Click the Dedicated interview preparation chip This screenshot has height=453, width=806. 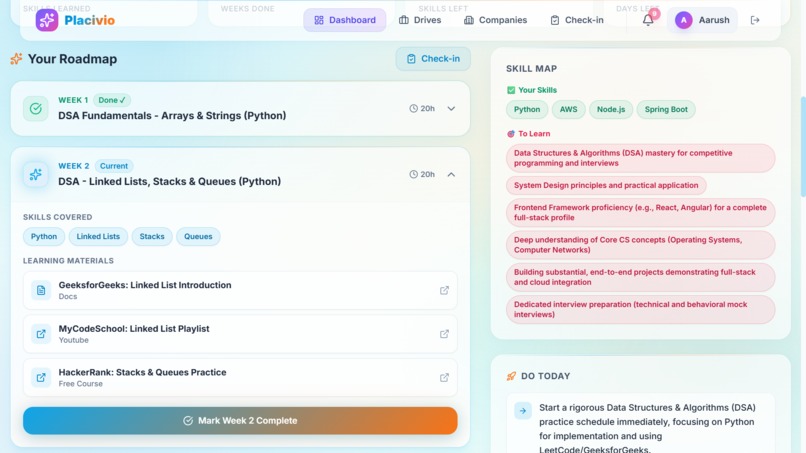tap(640, 310)
